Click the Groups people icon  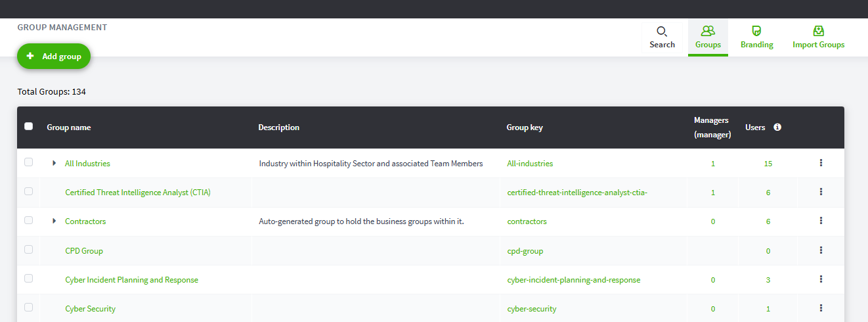pyautogui.click(x=708, y=31)
